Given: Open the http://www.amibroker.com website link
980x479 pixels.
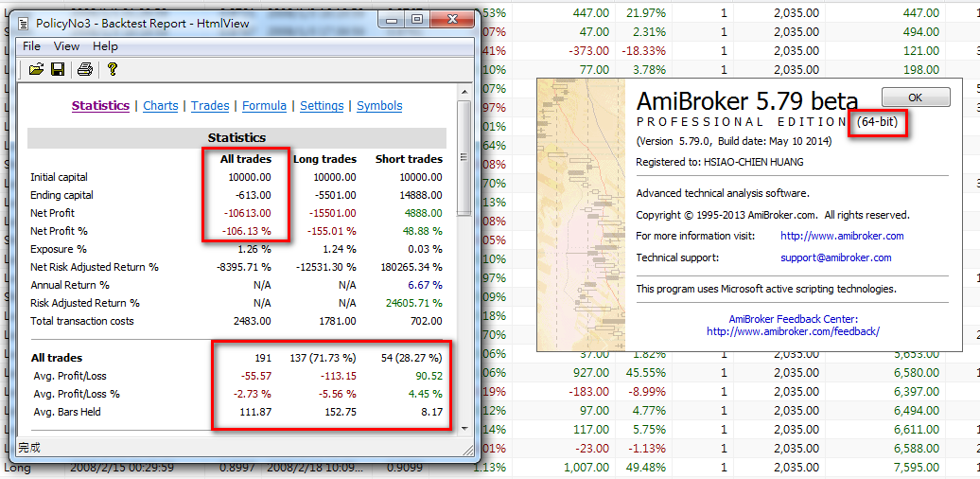Looking at the screenshot, I should click(842, 237).
